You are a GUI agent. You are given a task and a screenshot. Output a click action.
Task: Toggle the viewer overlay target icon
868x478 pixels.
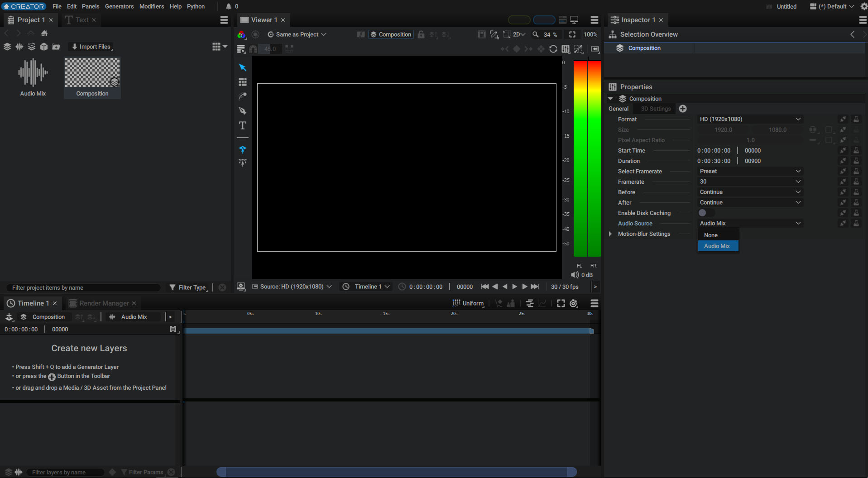coord(255,34)
